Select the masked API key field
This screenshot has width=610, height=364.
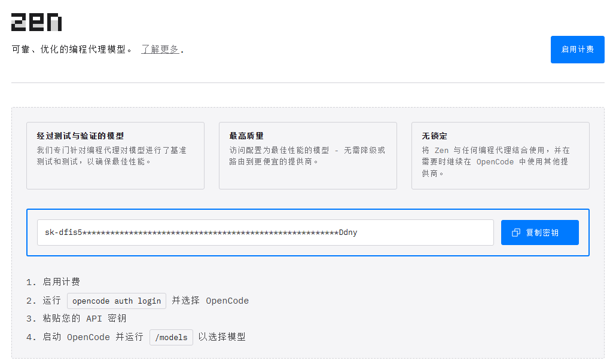pyautogui.click(x=266, y=233)
